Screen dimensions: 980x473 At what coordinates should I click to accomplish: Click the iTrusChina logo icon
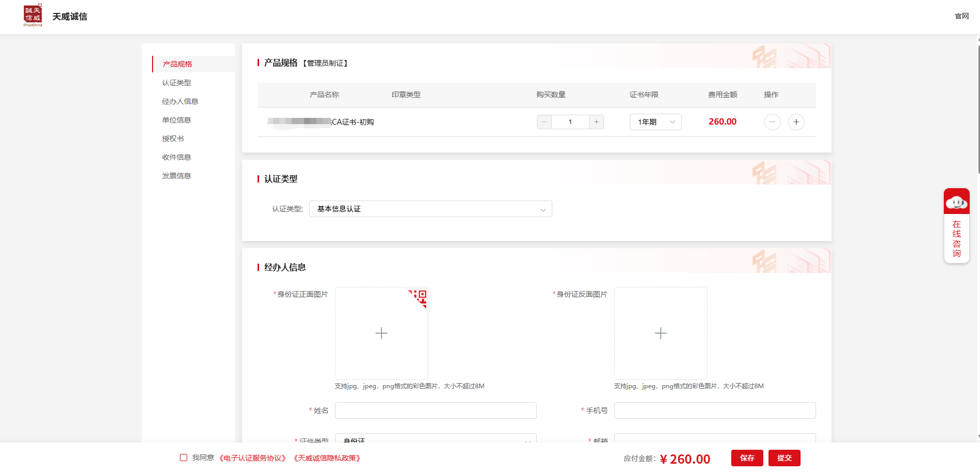click(33, 16)
